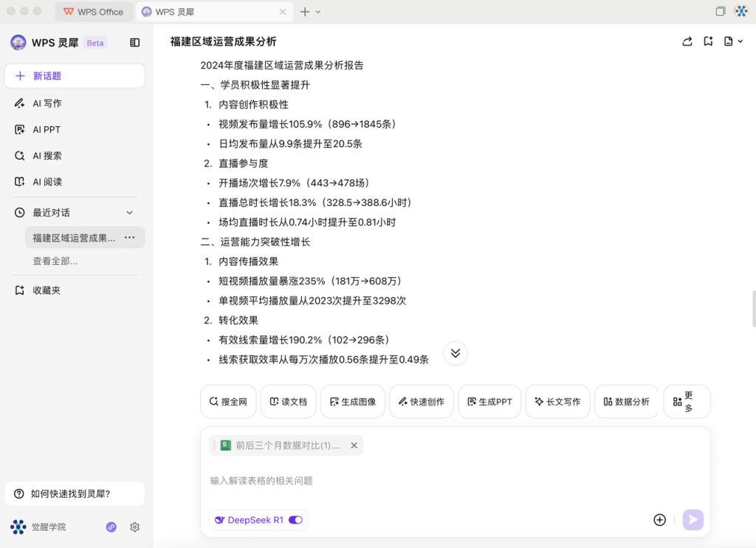Click the Beta badge label

coord(95,43)
